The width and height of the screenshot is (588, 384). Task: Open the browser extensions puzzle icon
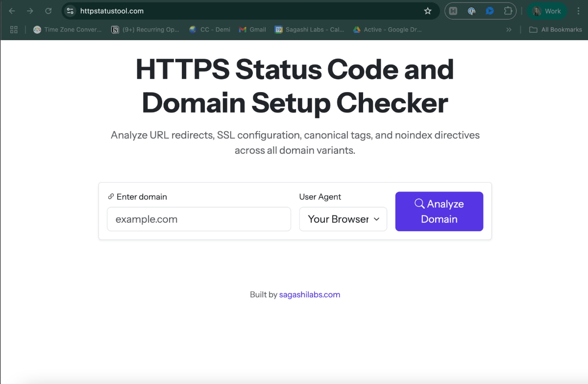pyautogui.click(x=508, y=11)
